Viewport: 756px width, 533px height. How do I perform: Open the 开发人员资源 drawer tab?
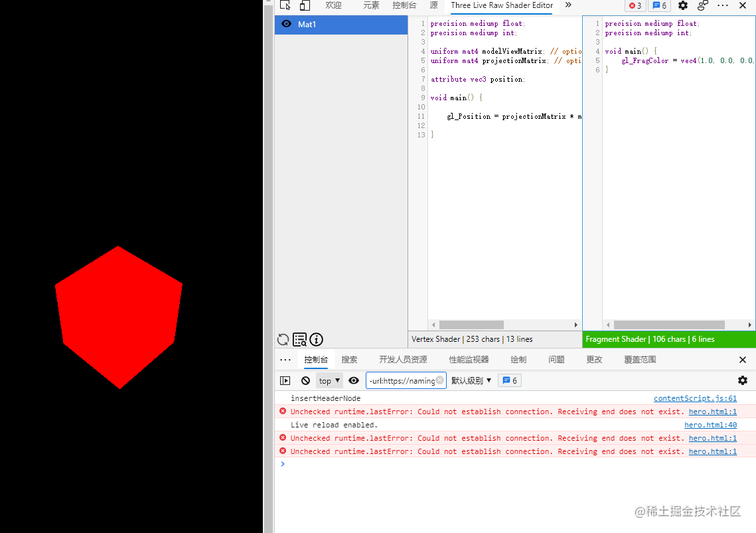403,360
